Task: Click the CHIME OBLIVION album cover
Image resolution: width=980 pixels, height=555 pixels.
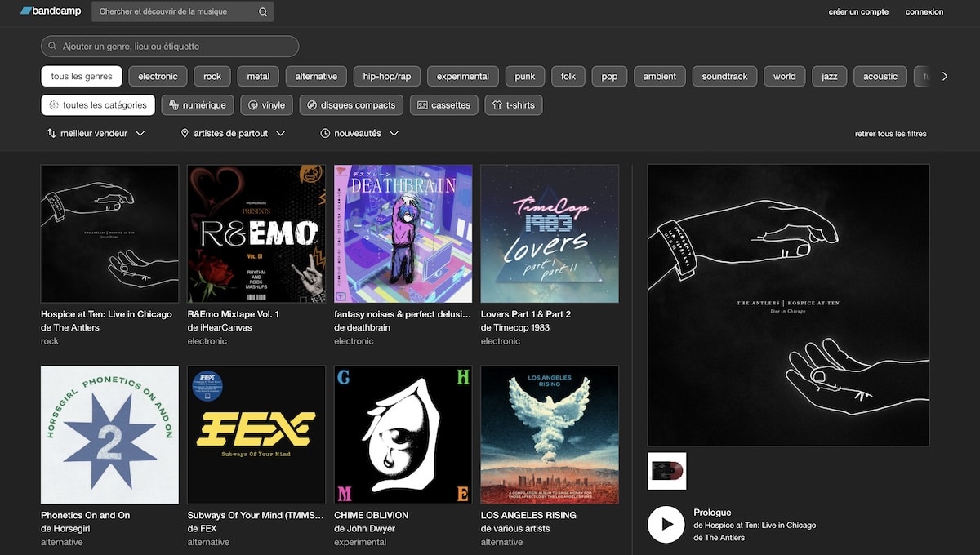Action: pos(403,435)
